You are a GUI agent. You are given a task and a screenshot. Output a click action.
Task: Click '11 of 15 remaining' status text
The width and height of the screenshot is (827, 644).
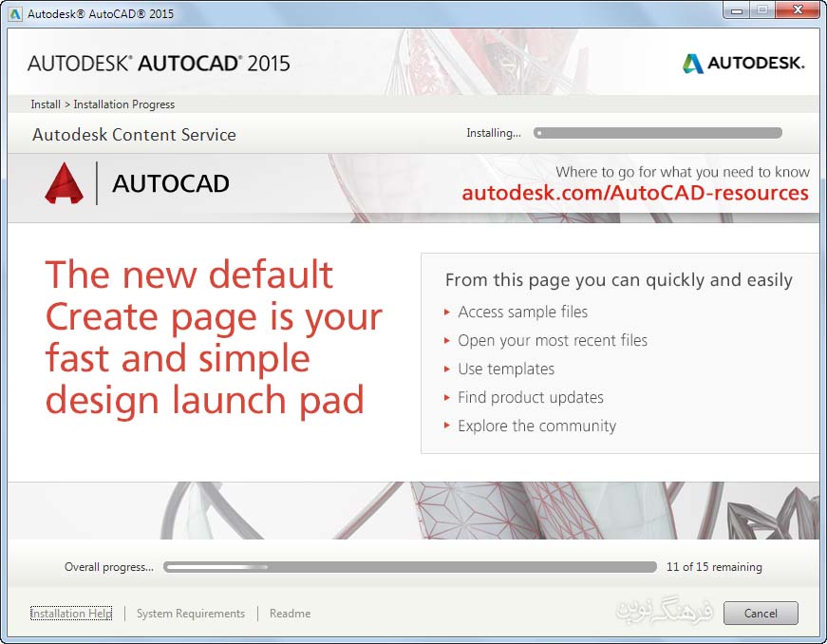click(714, 567)
